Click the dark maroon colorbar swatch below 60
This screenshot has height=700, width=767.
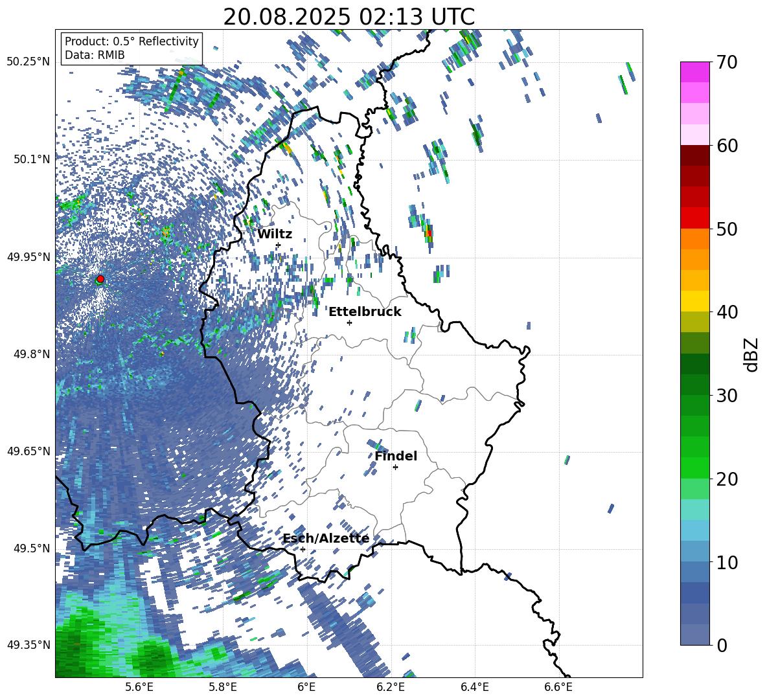(x=695, y=155)
